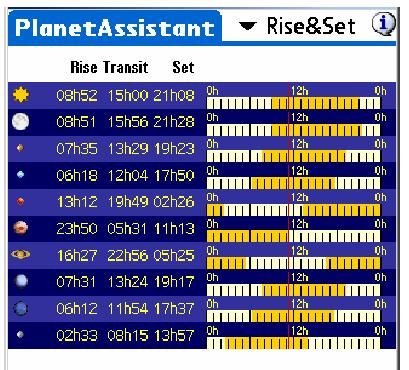The height and width of the screenshot is (370, 409).
Task: Click Mars visibility timeline bar
Action: tap(293, 210)
